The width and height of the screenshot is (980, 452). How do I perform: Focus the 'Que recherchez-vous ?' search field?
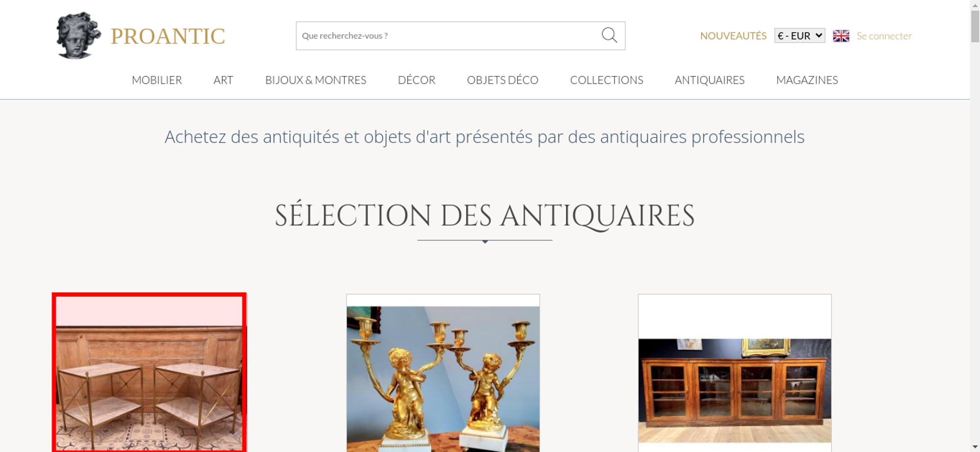448,36
